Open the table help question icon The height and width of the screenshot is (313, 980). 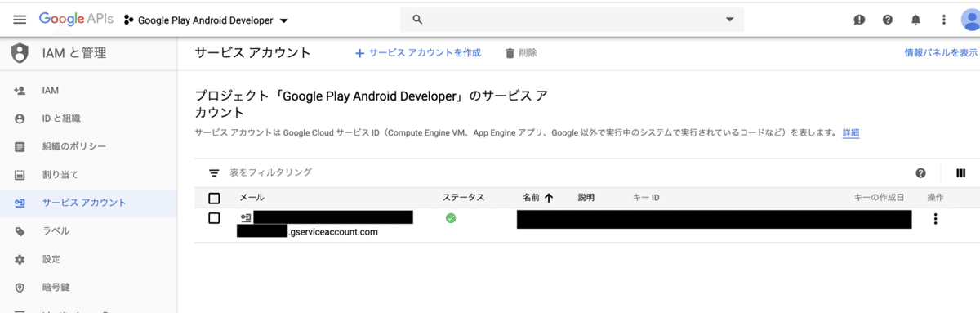tap(921, 173)
